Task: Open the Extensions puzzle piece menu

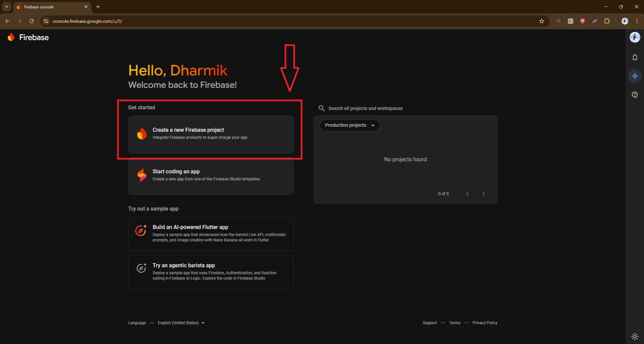Action: [607, 21]
